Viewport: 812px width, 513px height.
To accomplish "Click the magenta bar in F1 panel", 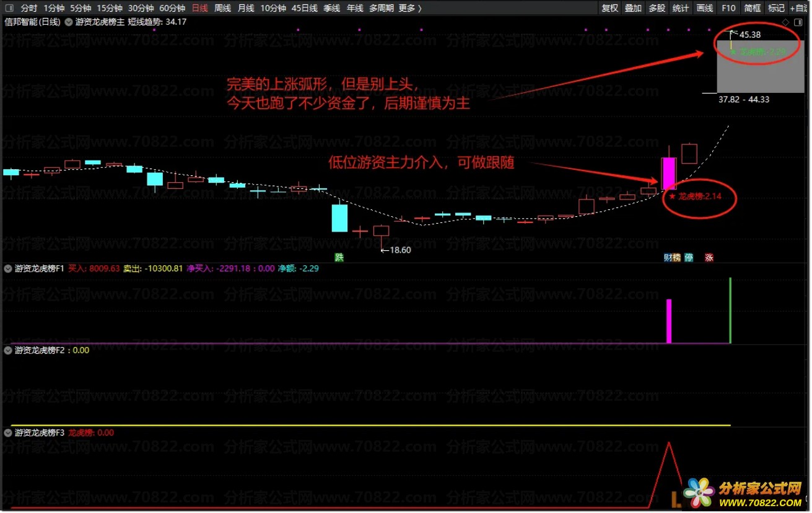I will 669,321.
